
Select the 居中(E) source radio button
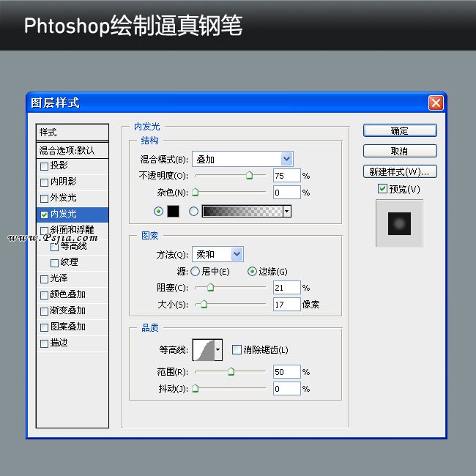(x=196, y=271)
